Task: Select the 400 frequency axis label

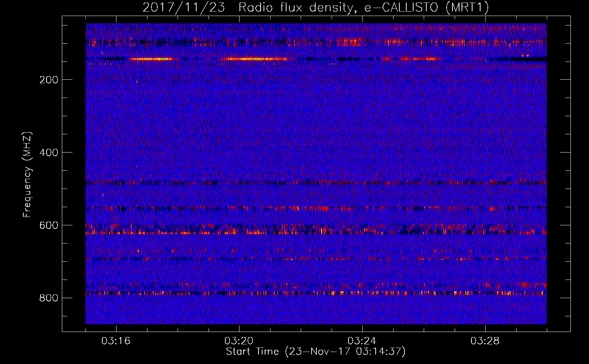Action: click(x=49, y=153)
